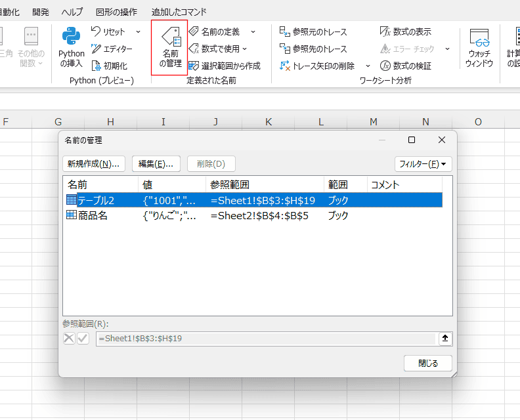Viewport: 520px width, 420px height.
Task: Open the Python エディター
Action: tap(112, 49)
